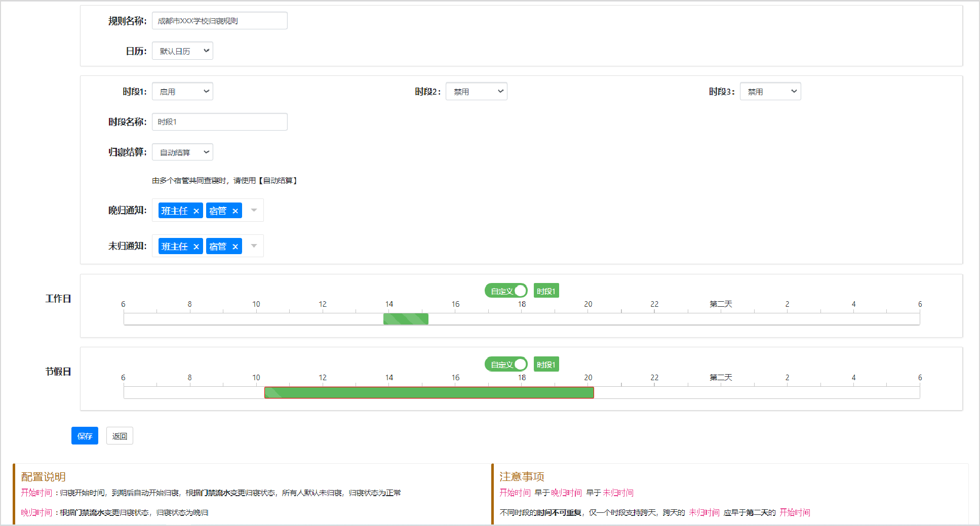Click the 节假日 green time range bar
The width and height of the screenshot is (980, 526).
(429, 392)
